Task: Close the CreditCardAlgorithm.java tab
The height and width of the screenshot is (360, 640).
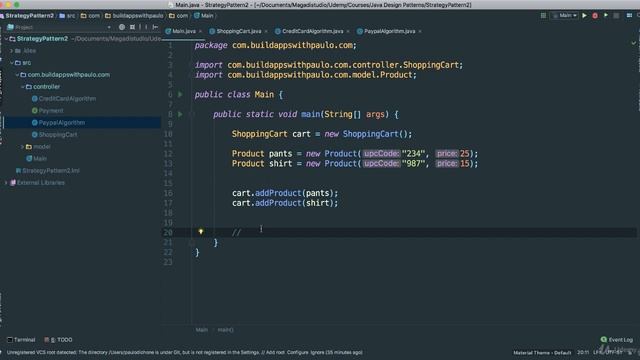Action: [x=348, y=31]
